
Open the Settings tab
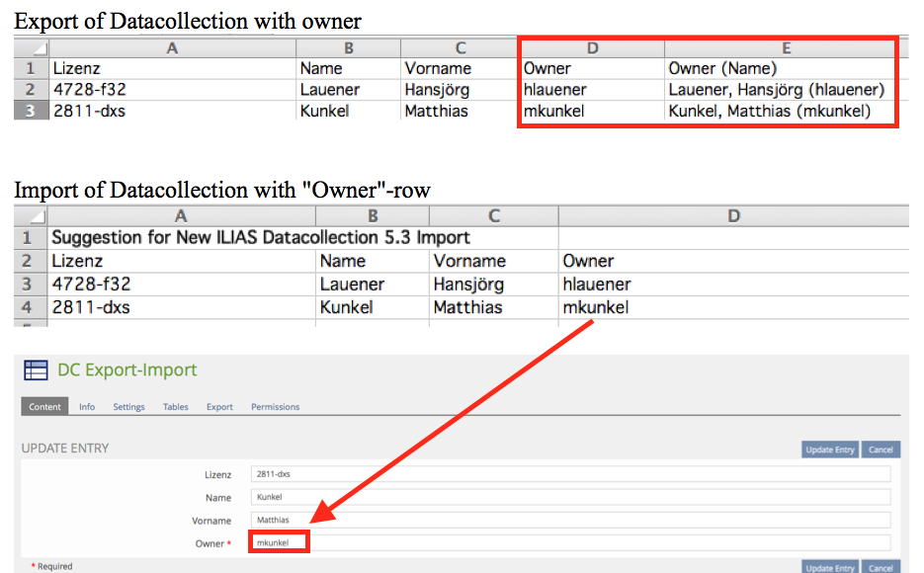pyautogui.click(x=128, y=407)
